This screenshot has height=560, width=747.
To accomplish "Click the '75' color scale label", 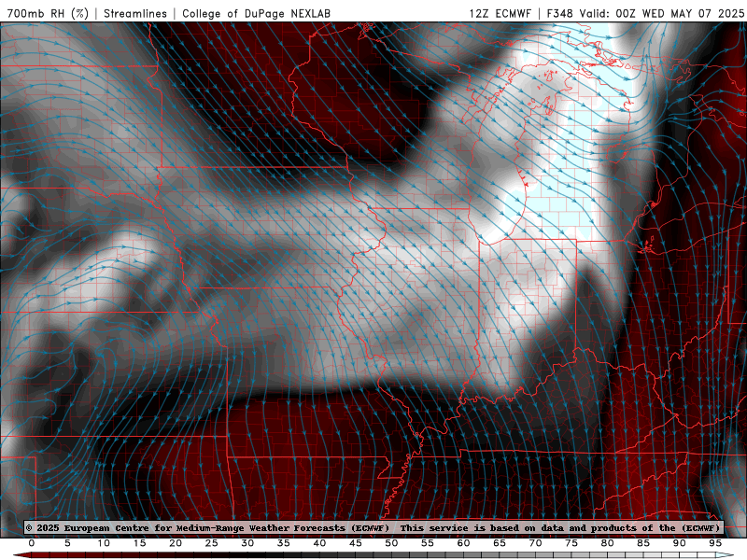I will (x=571, y=543).
